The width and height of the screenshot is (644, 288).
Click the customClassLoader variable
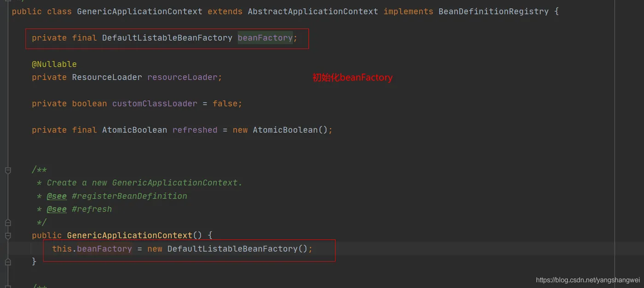click(x=155, y=104)
